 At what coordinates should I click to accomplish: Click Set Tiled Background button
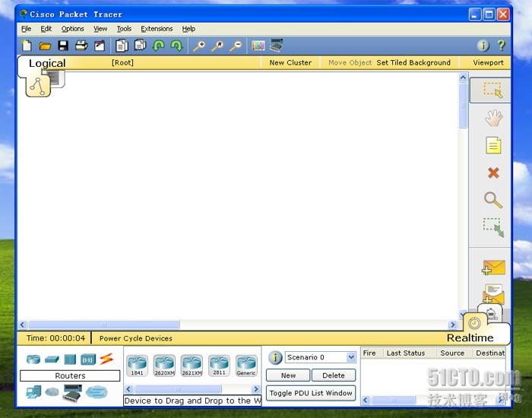[413, 63]
